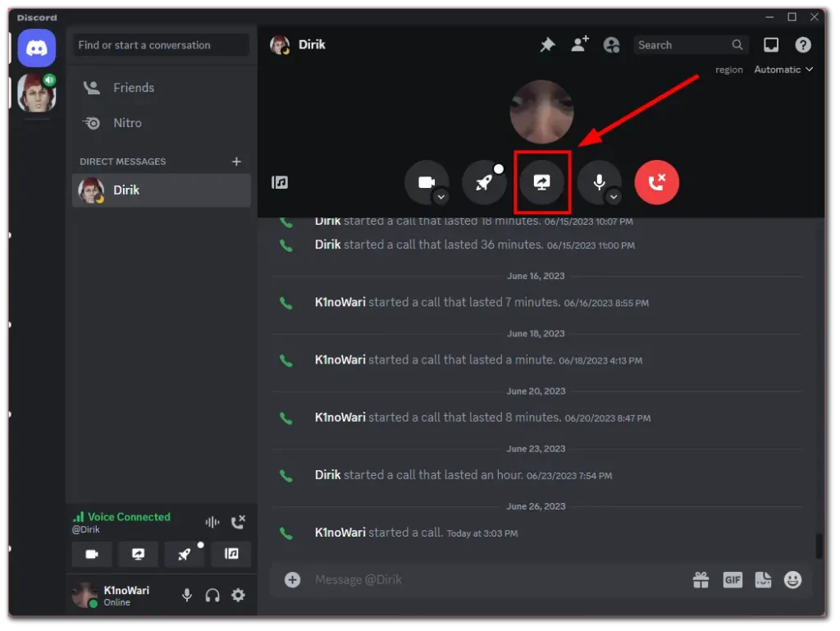Click Dirik's name in the chat header

pos(312,44)
